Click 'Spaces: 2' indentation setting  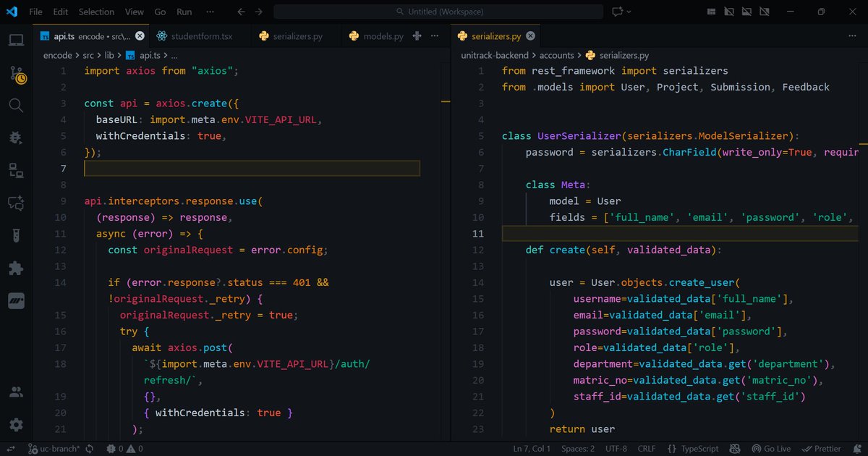click(x=578, y=449)
